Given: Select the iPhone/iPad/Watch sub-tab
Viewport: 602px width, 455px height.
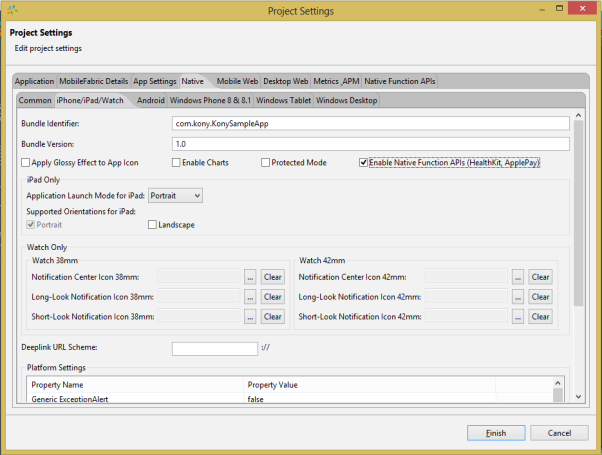Looking at the screenshot, I should pos(90,100).
